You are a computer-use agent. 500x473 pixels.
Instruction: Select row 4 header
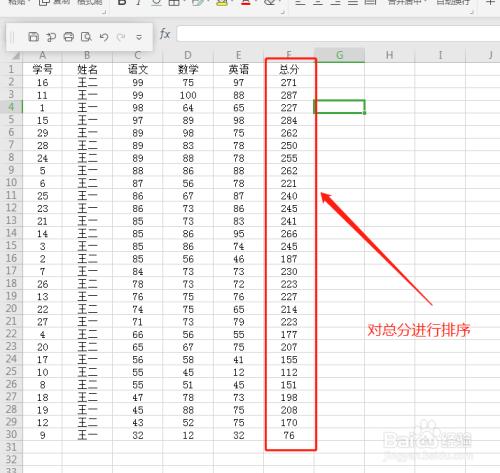pyautogui.click(x=11, y=107)
